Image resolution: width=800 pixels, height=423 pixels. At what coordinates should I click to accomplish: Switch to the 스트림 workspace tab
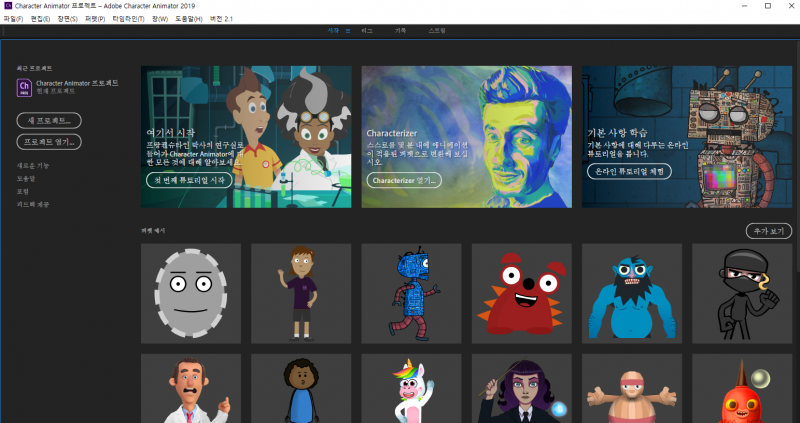pos(437,31)
